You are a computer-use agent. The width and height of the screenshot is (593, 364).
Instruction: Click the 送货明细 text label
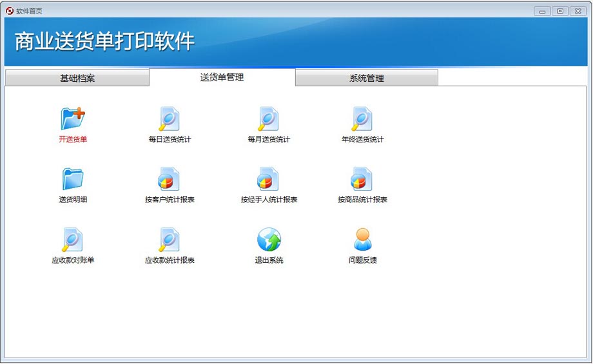(x=73, y=199)
